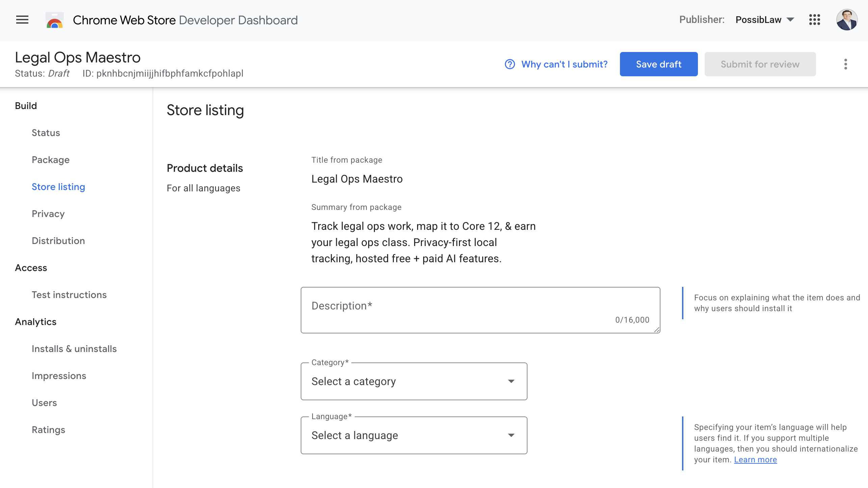The image size is (868, 488).
Task: Open the Google apps grid
Action: pos(814,20)
